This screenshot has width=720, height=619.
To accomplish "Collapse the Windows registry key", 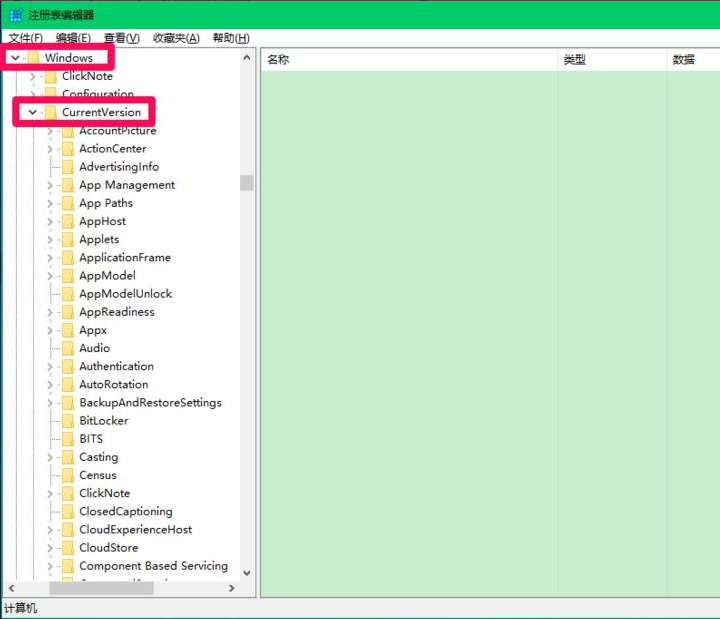I will tap(14, 58).
